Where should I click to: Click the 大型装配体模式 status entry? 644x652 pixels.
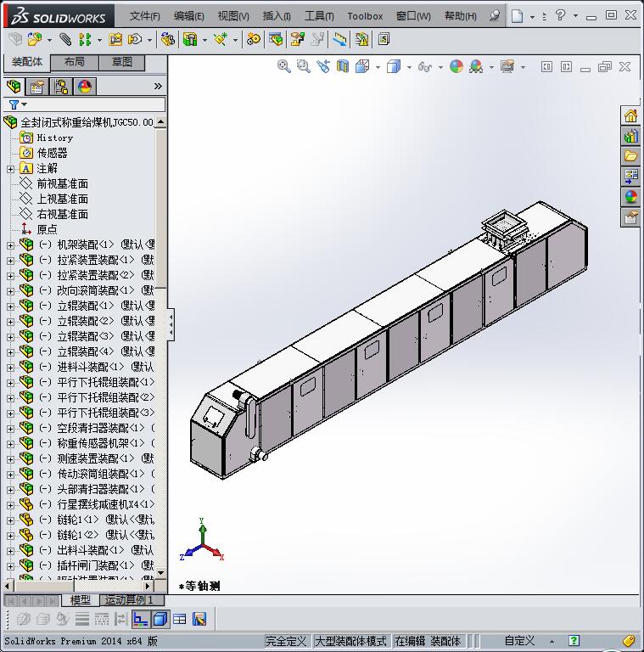pos(350,641)
